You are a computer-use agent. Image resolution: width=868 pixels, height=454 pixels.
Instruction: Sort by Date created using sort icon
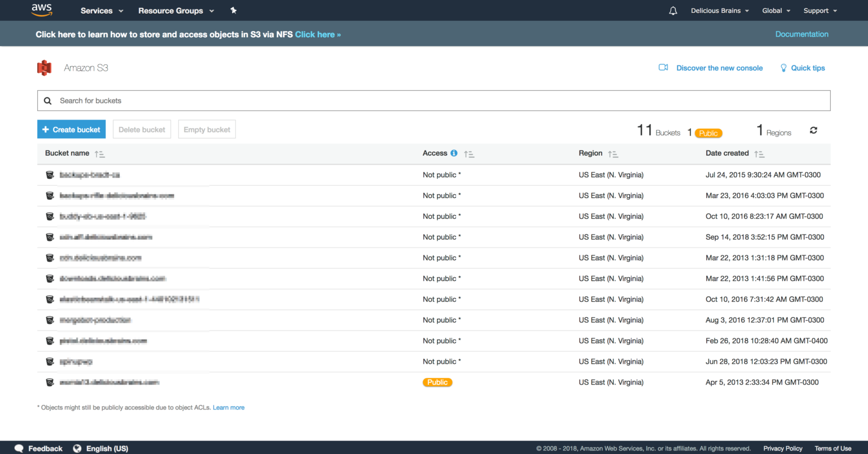point(759,154)
